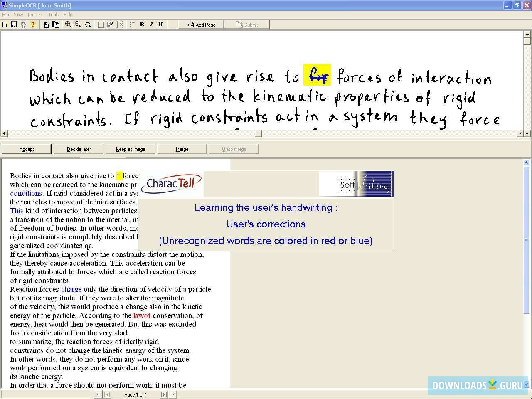Open the Tools menu
The height and width of the screenshot is (399, 532).
pyautogui.click(x=53, y=14)
